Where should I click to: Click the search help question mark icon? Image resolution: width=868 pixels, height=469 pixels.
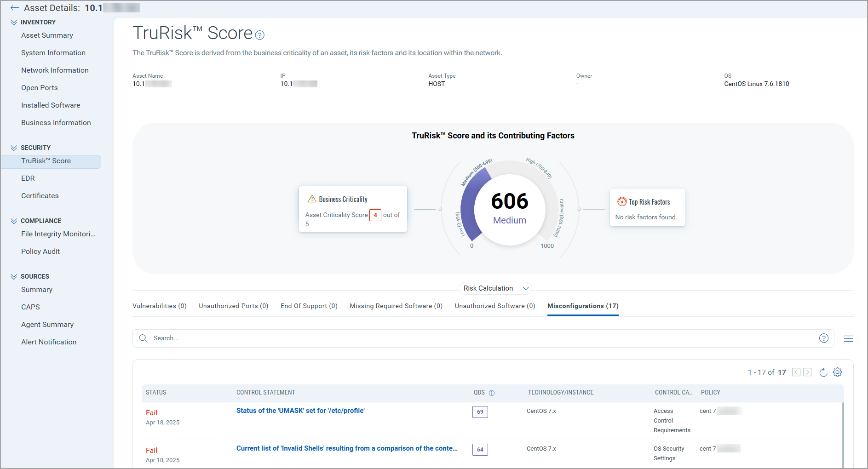pos(824,338)
